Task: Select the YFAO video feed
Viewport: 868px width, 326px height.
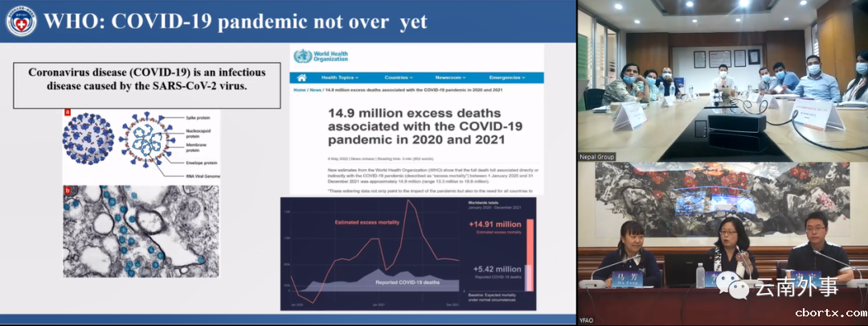Action: [x=722, y=241]
